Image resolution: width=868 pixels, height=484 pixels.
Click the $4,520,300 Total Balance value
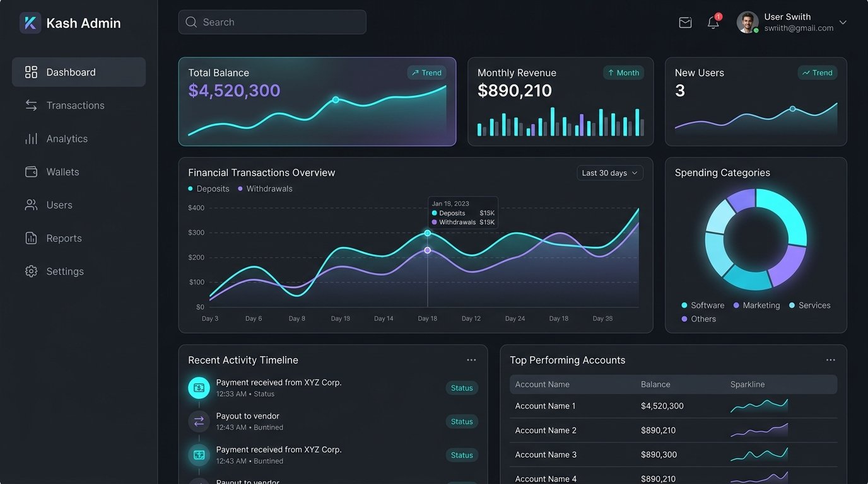click(x=234, y=91)
